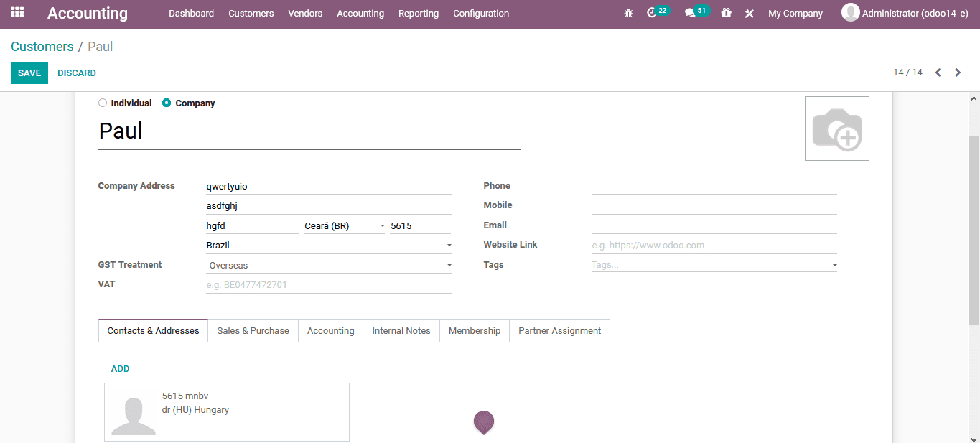980x443 pixels.
Task: Open the My Company switcher
Action: point(795,13)
